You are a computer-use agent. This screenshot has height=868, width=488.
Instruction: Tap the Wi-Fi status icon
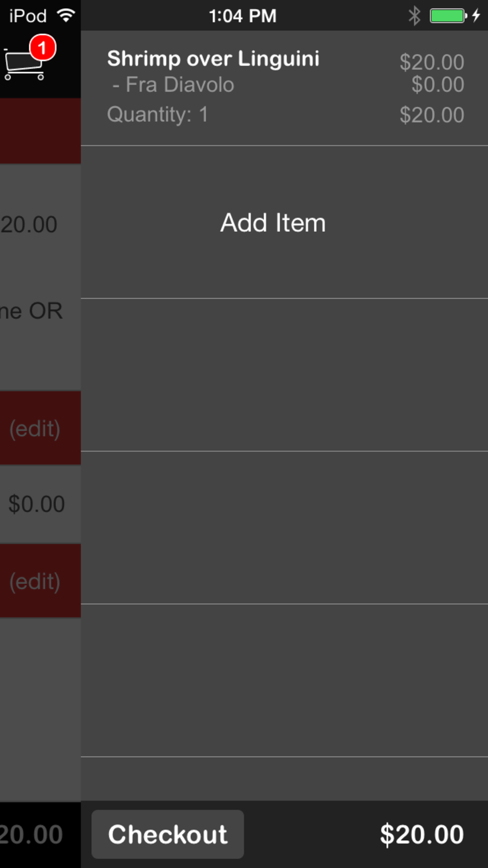(65, 16)
